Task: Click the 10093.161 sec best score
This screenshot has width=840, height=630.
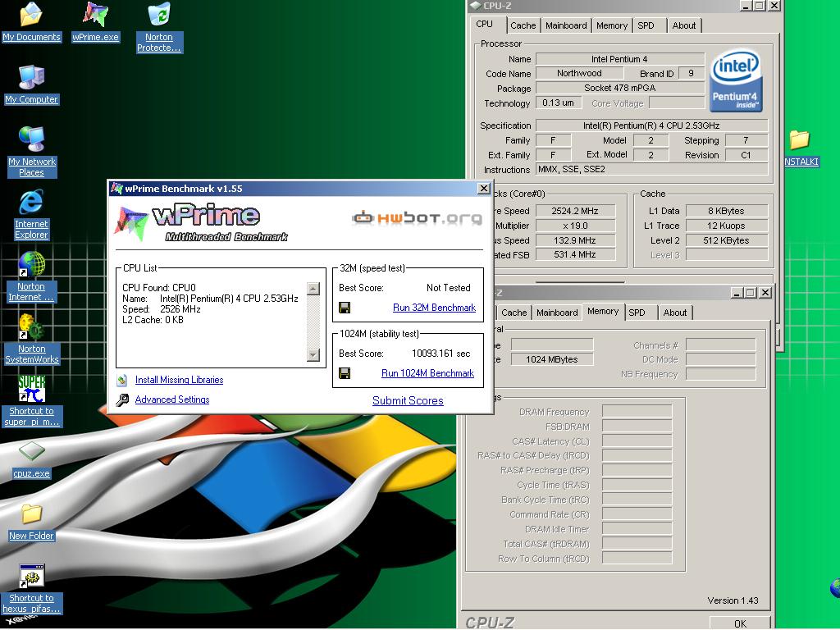Action: point(441,354)
